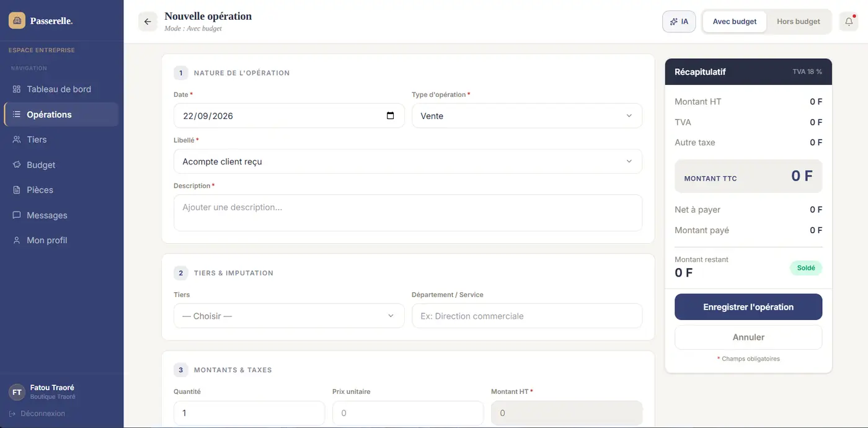Image resolution: width=868 pixels, height=428 pixels.
Task: Open the notifications bell
Action: coord(849,22)
